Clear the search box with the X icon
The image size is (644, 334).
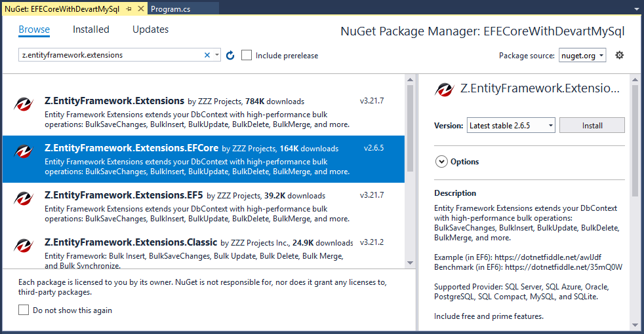(x=207, y=55)
